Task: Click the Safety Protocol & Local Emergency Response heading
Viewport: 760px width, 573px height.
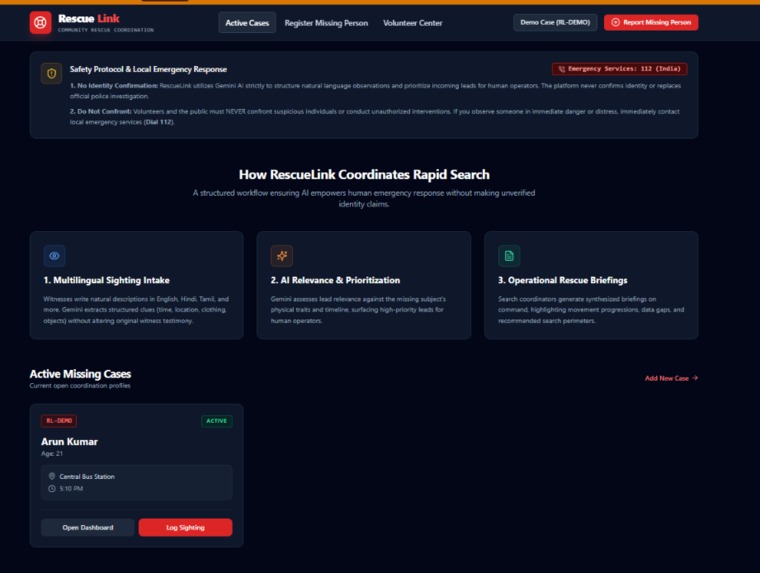Action: pyautogui.click(x=148, y=69)
